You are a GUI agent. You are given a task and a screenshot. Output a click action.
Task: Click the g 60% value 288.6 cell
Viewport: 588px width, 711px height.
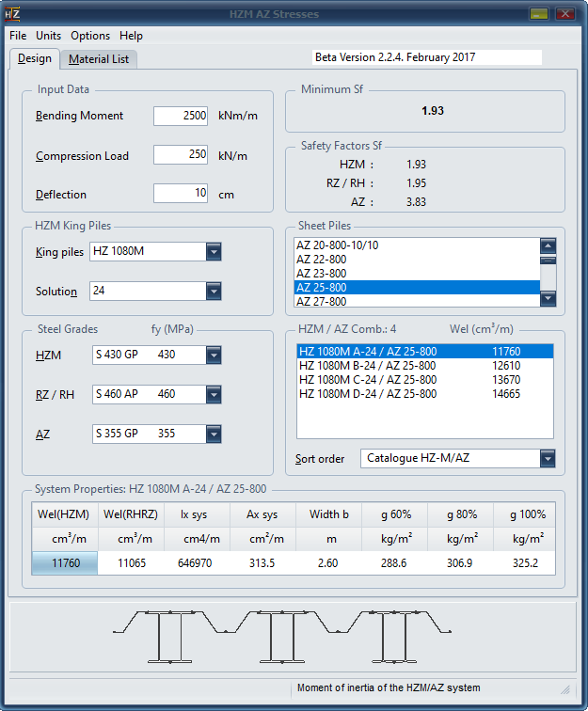[394, 563]
